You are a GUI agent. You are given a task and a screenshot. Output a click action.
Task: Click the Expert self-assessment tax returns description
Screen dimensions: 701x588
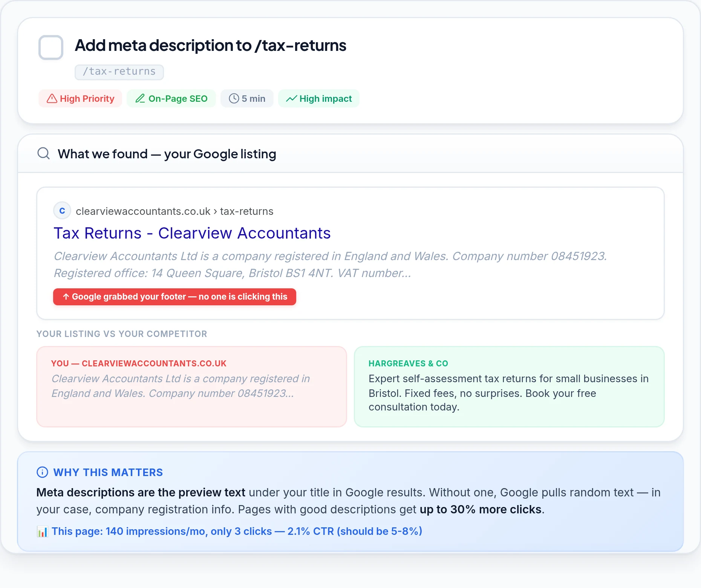point(508,393)
